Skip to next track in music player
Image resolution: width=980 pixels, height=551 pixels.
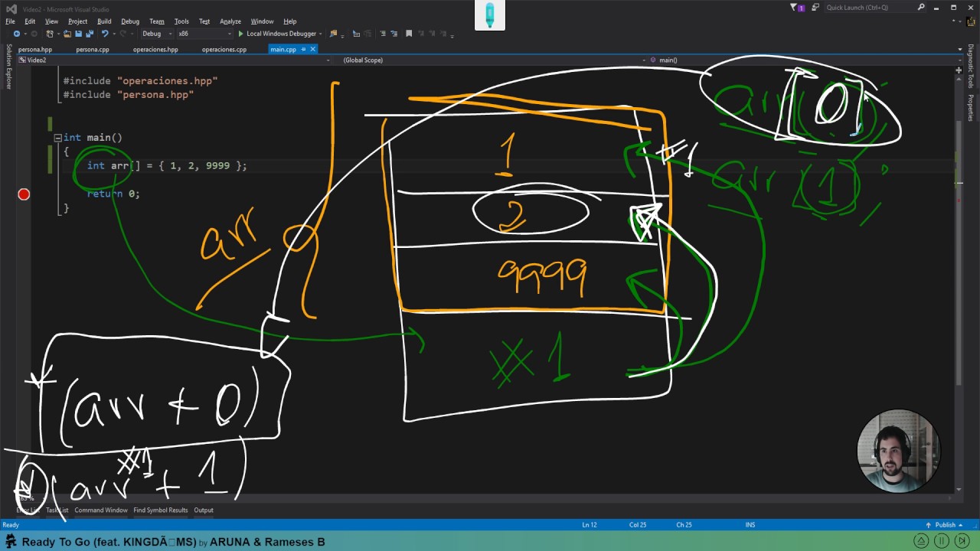[x=962, y=541]
